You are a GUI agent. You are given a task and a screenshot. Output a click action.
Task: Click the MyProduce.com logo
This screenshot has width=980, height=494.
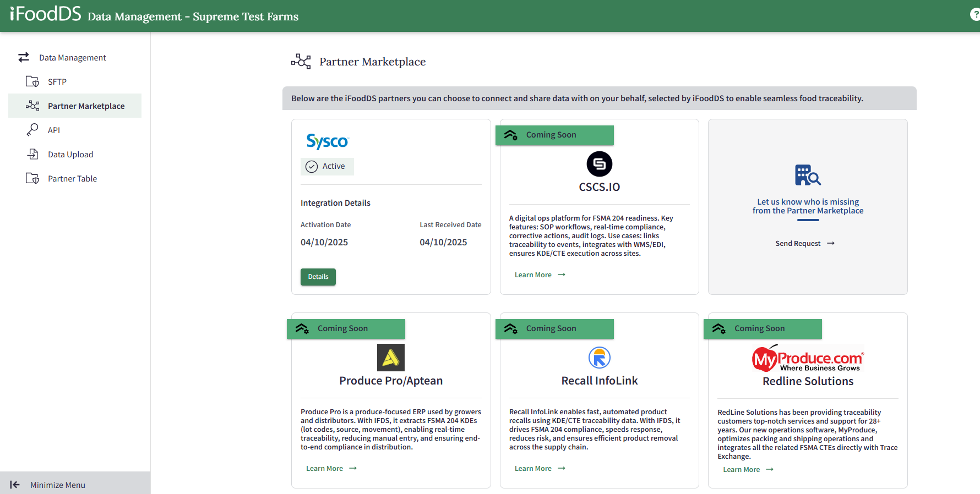tap(808, 358)
